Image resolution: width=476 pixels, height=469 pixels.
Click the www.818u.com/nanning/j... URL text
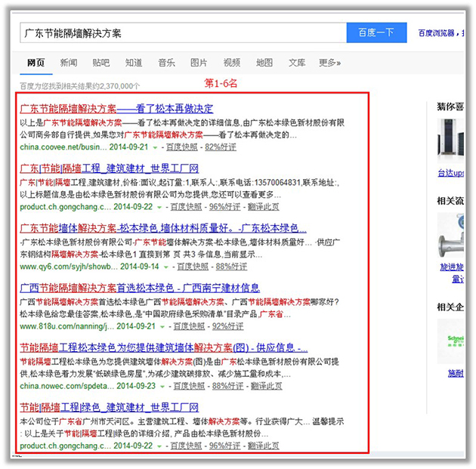click(67, 326)
